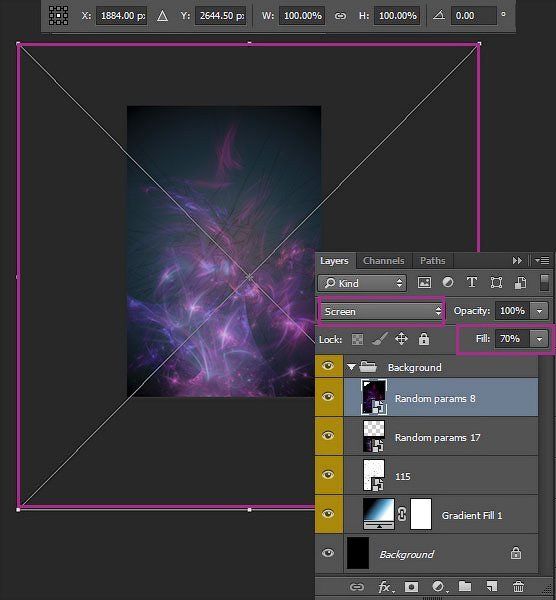Click the delete layer trash icon
The height and width of the screenshot is (600, 556).
(518, 586)
